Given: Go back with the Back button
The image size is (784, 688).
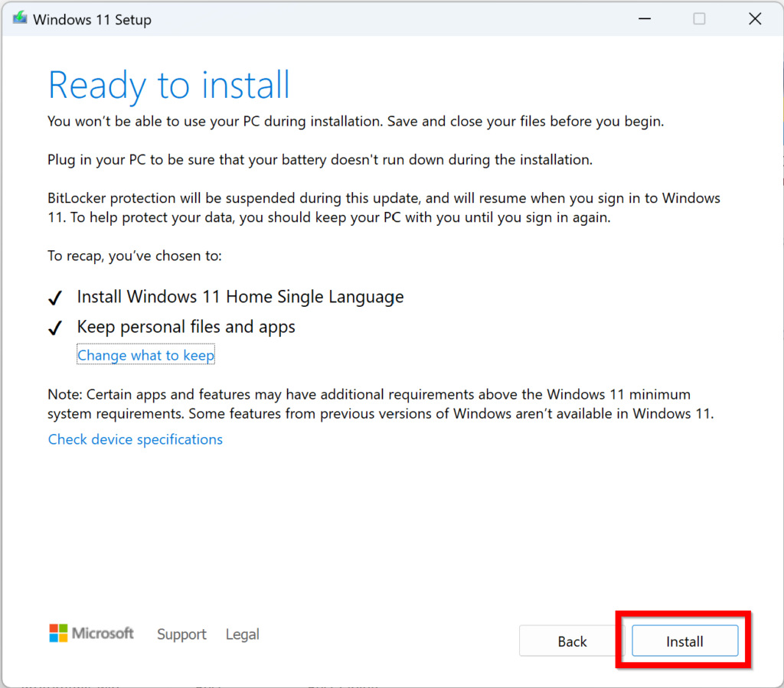Looking at the screenshot, I should pos(572,641).
